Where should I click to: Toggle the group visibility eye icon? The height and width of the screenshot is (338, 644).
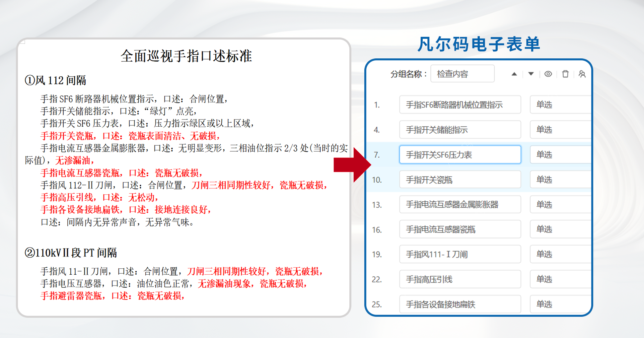click(548, 74)
